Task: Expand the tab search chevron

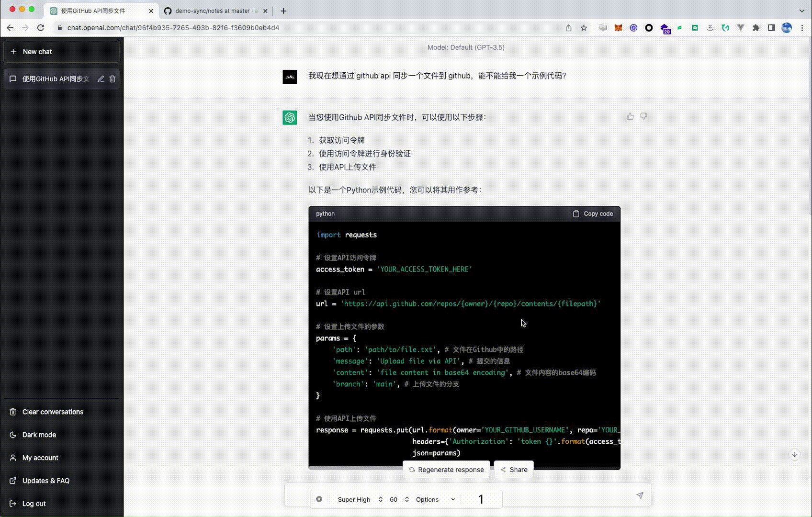Action: pyautogui.click(x=802, y=11)
